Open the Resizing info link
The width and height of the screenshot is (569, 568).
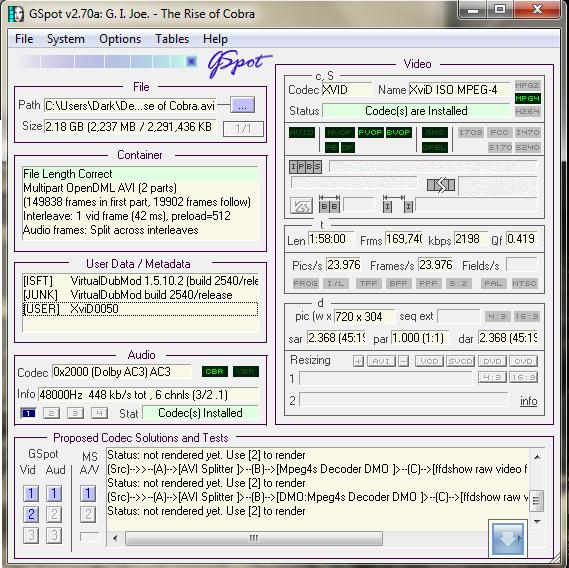pos(528,401)
